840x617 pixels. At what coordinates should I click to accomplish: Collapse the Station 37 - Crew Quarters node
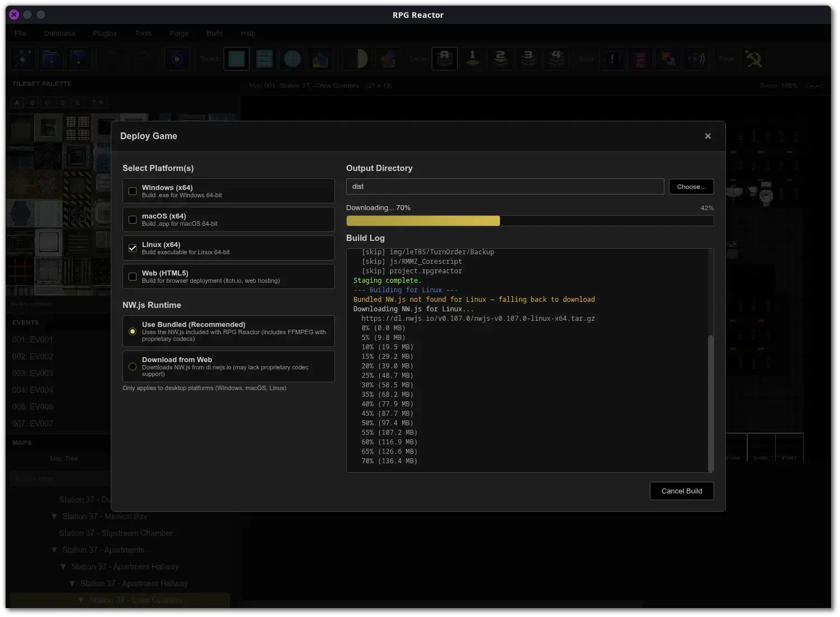81,600
